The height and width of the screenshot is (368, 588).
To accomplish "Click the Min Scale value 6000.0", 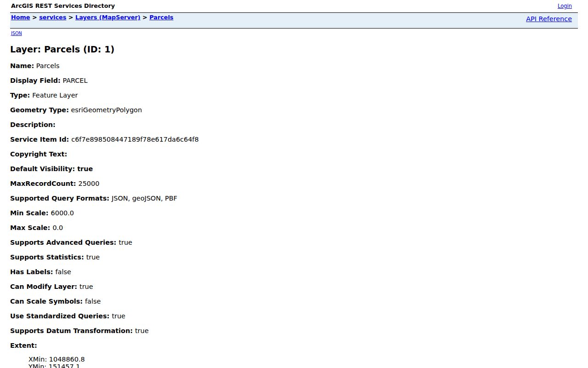I will (62, 213).
